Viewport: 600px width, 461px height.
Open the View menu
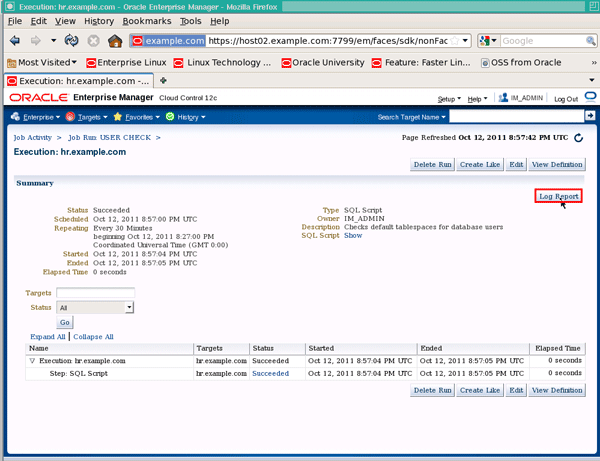[x=65, y=21]
